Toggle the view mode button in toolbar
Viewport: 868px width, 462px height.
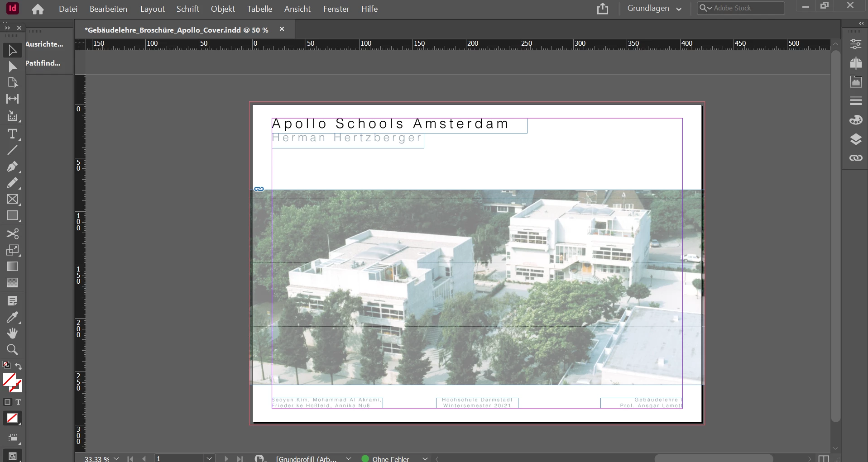(x=12, y=456)
